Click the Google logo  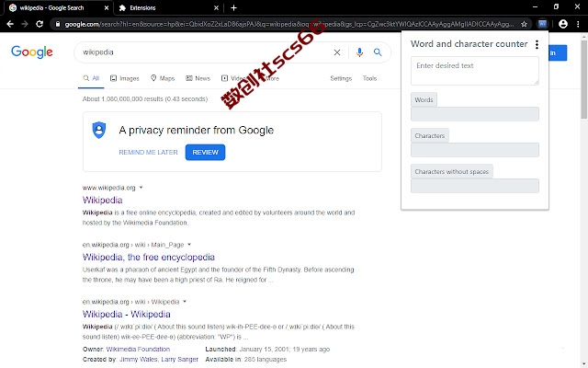tap(32, 52)
